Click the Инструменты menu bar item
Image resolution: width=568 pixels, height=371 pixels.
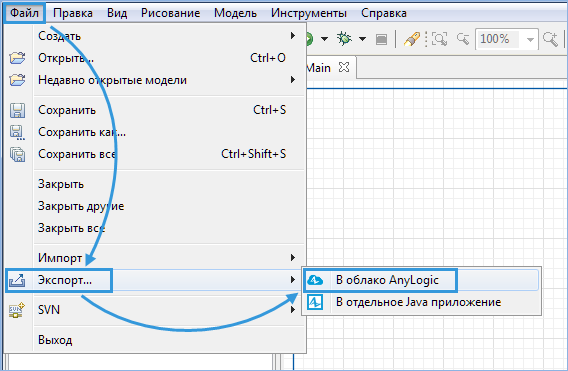(309, 13)
